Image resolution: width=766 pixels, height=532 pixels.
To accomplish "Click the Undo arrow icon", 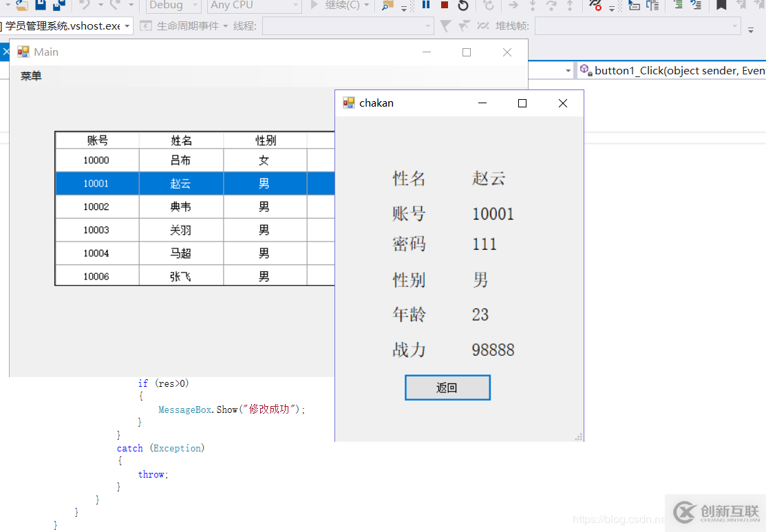I will pos(83,6).
